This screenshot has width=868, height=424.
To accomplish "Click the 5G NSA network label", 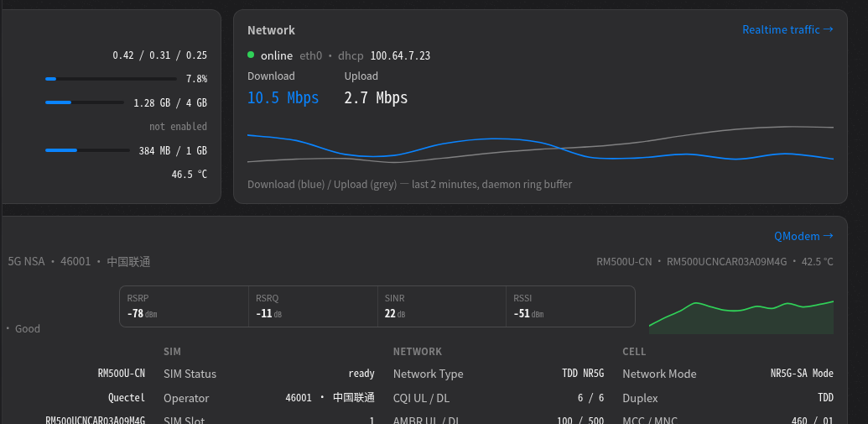I will 26,262.
